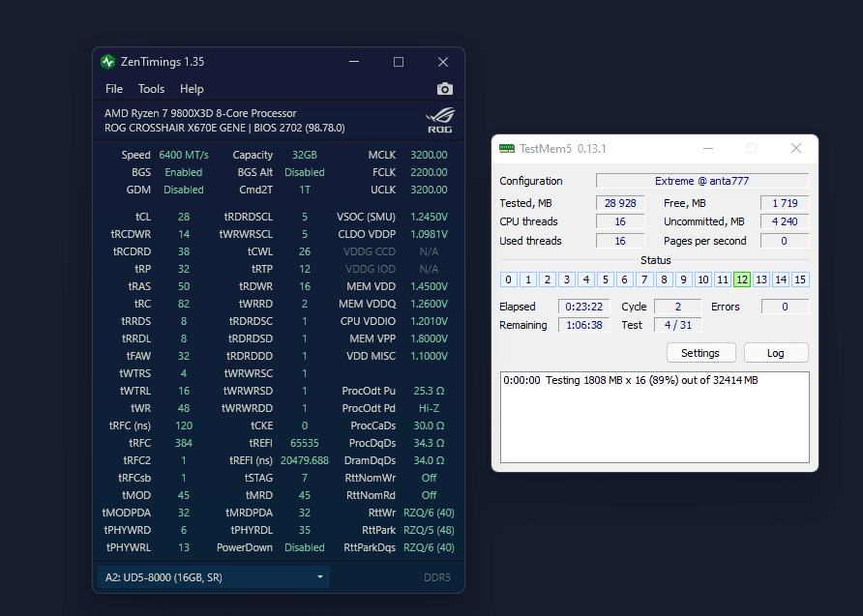The image size is (863, 616).
Task: Select status thread box 1
Action: [528, 279]
